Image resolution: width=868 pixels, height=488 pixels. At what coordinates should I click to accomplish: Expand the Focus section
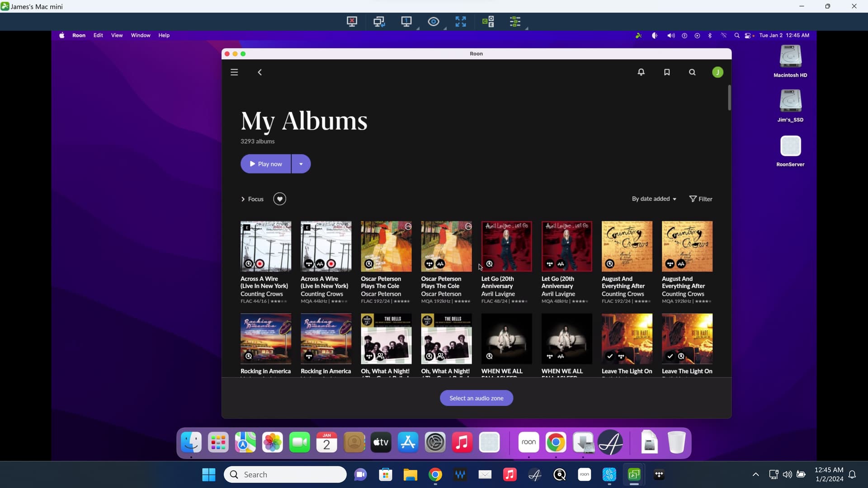coord(252,199)
